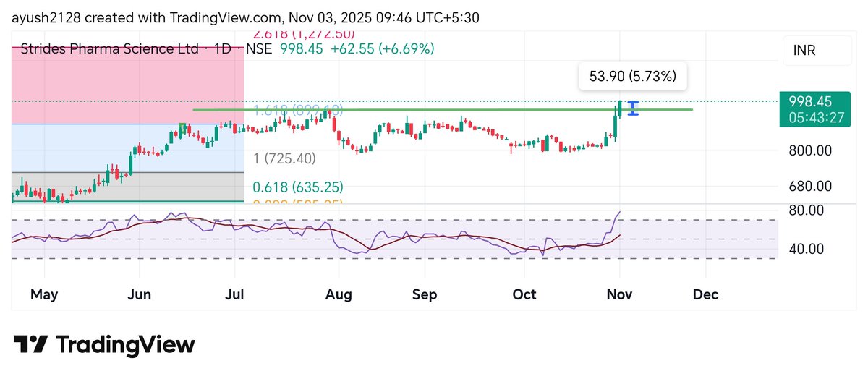The image size is (868, 379).
Task: Click the Jun label on time axis
Action: (139, 294)
